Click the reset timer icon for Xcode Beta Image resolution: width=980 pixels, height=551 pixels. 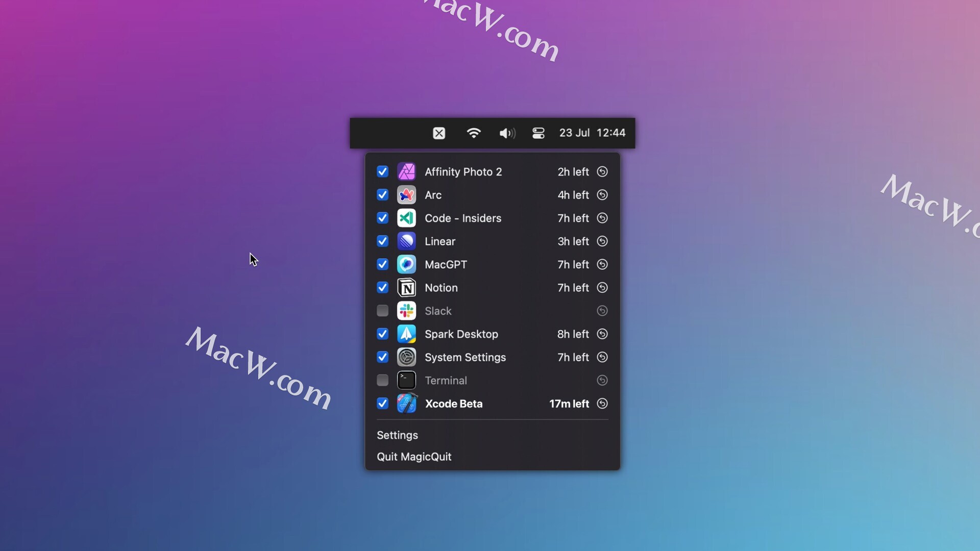pos(602,404)
